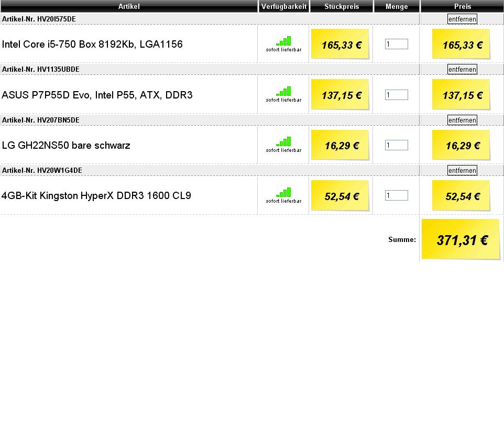Click unit price 52,54 € in Stückpreis column
This screenshot has width=504, height=430.
click(340, 195)
